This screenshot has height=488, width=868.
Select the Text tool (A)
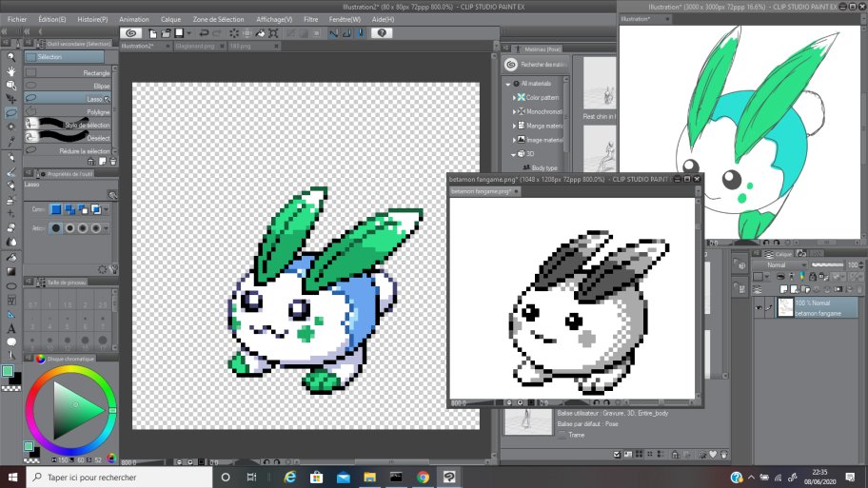tap(11, 328)
